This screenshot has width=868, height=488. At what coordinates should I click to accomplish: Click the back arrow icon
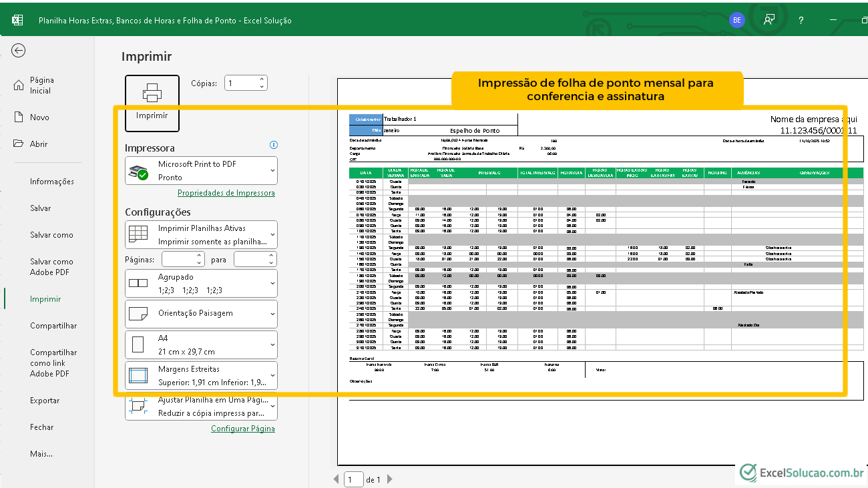(x=19, y=51)
